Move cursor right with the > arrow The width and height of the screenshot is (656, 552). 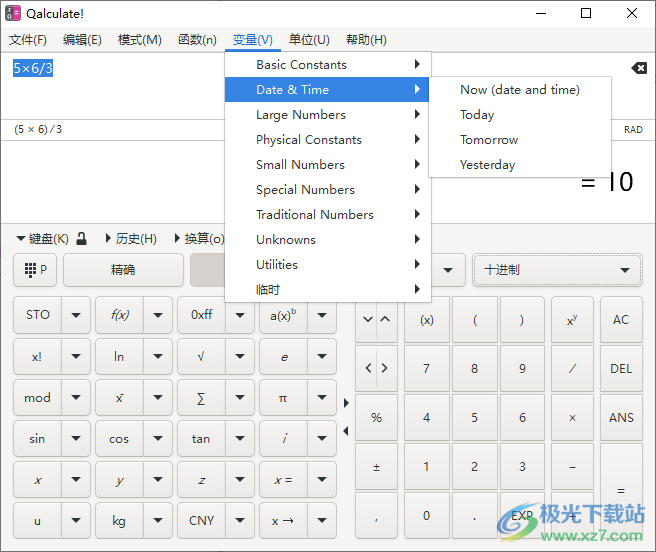tap(385, 368)
